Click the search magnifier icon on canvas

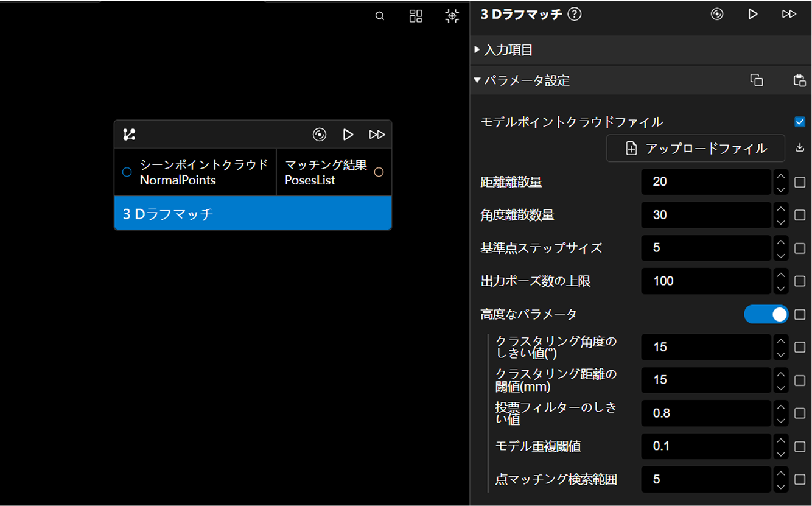(380, 16)
